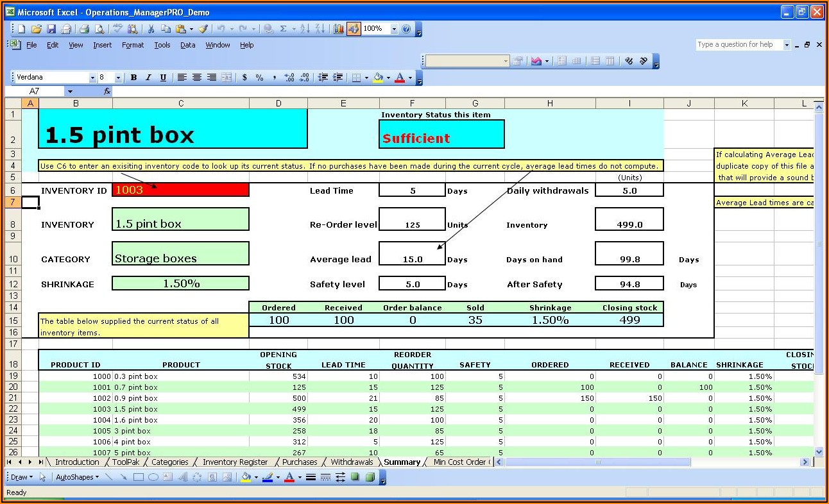Select the red Inventory ID cell 1003
Viewport: 829px width, 504px height.
pos(180,190)
